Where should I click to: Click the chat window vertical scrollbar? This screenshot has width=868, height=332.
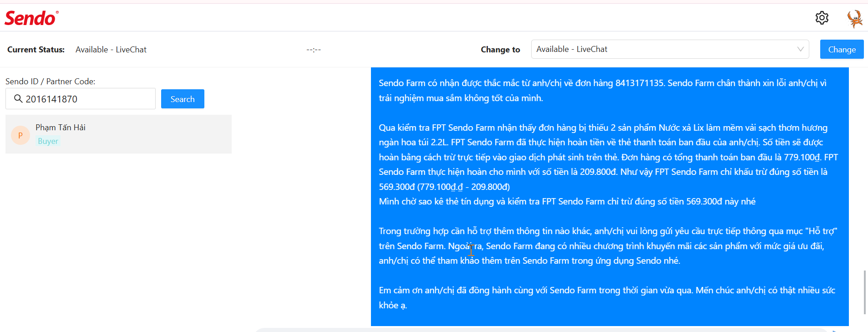click(x=864, y=292)
